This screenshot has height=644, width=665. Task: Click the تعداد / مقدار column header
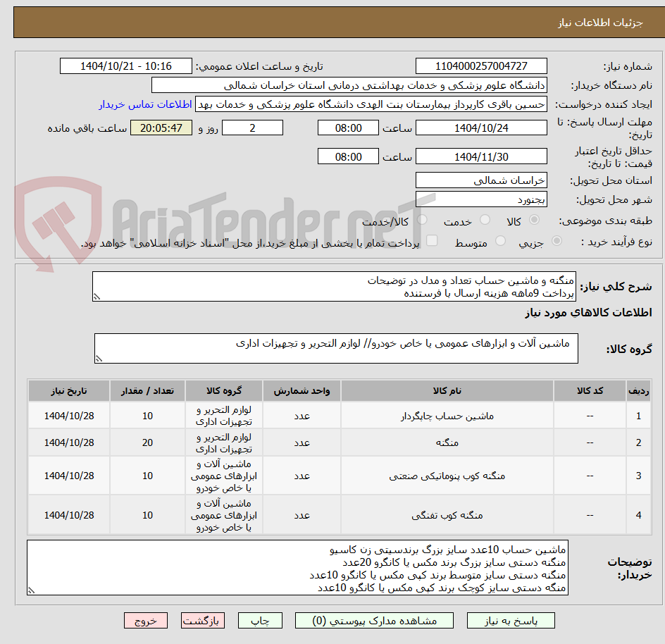pos(148,391)
